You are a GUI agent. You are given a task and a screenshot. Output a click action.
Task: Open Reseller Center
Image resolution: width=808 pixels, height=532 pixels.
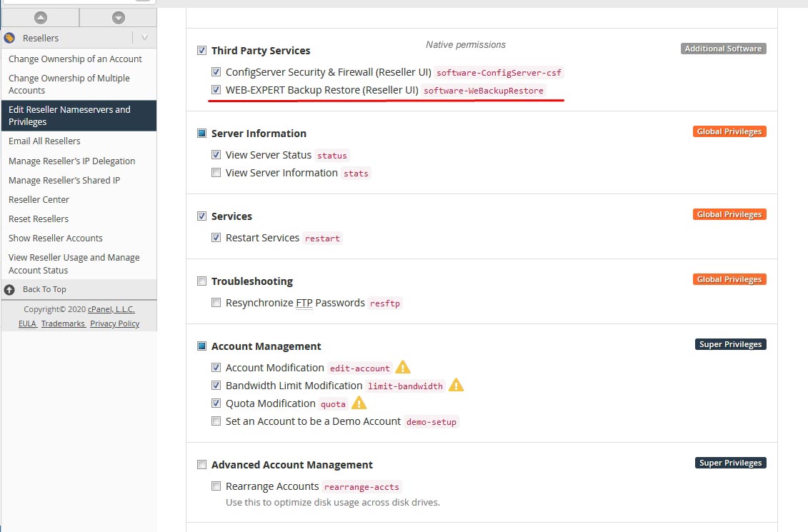(x=39, y=199)
